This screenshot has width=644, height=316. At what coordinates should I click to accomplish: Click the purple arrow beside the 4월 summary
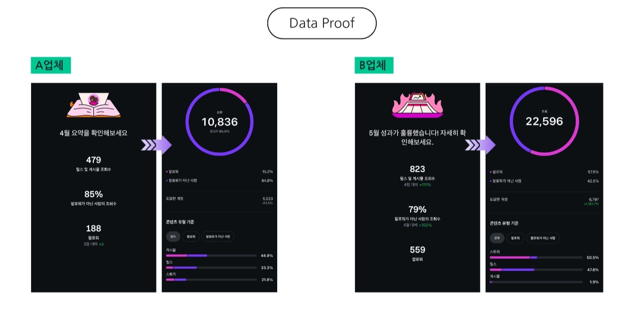[157, 145]
